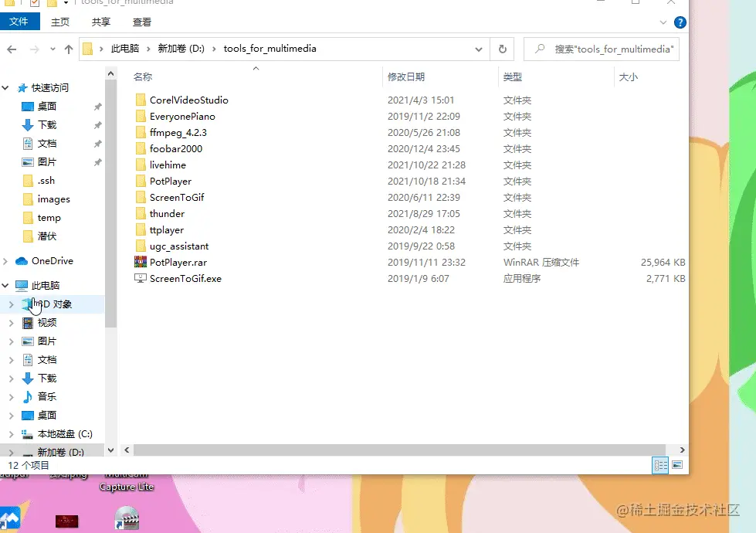Switch to details view in the status bar
This screenshot has height=533, width=756.
coord(660,465)
